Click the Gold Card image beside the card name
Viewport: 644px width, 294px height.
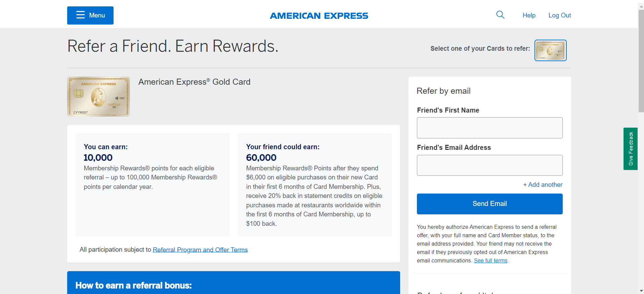tap(98, 96)
